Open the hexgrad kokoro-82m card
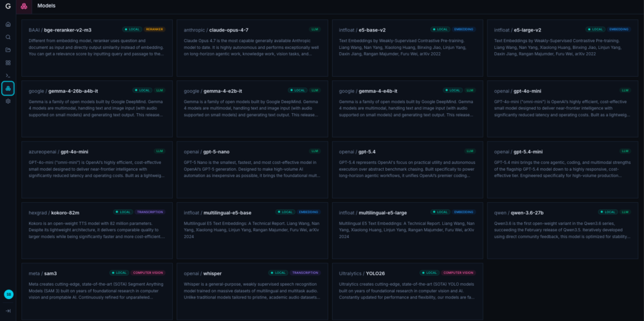644x321 pixels. (x=97, y=231)
